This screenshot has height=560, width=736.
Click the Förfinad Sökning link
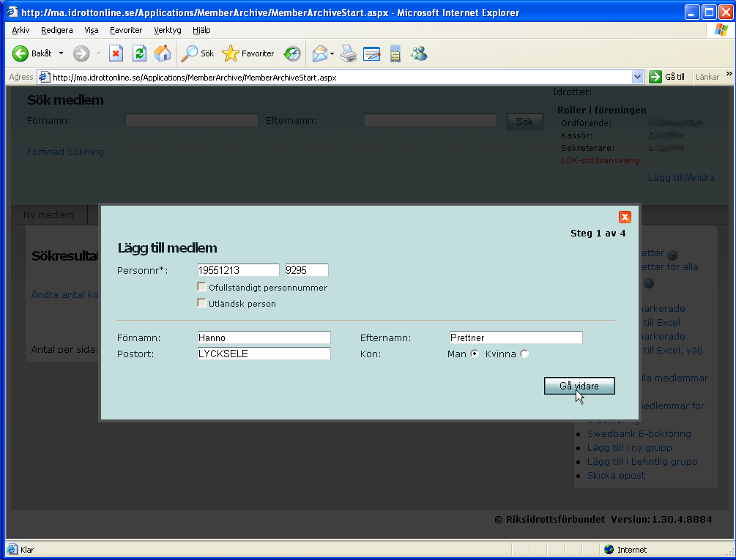click(65, 152)
